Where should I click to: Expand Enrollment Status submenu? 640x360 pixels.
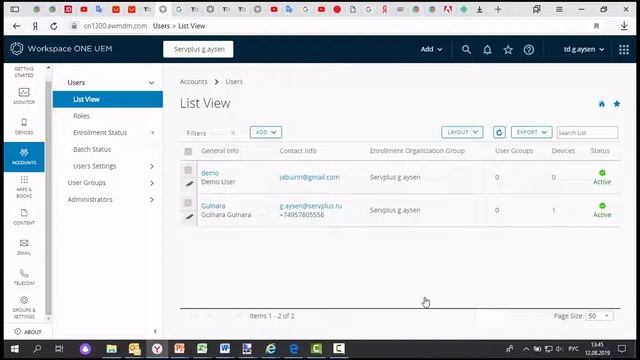[152, 133]
